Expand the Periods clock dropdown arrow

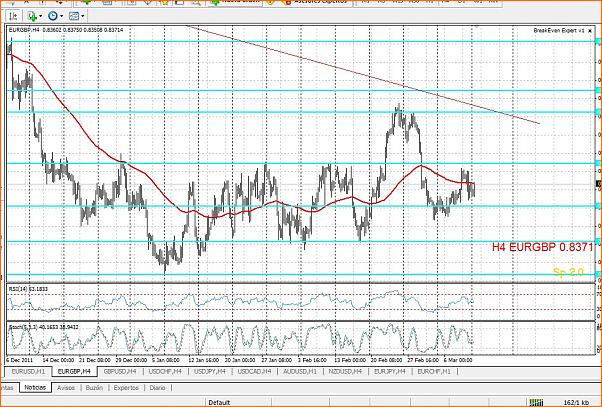click(x=61, y=16)
